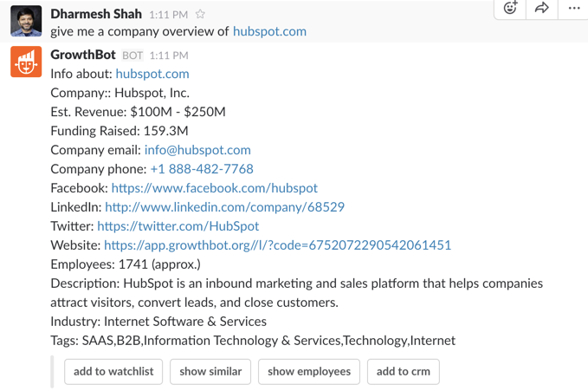Open more actions three-dot menu
Screen dimensions: 588x391
574,8
